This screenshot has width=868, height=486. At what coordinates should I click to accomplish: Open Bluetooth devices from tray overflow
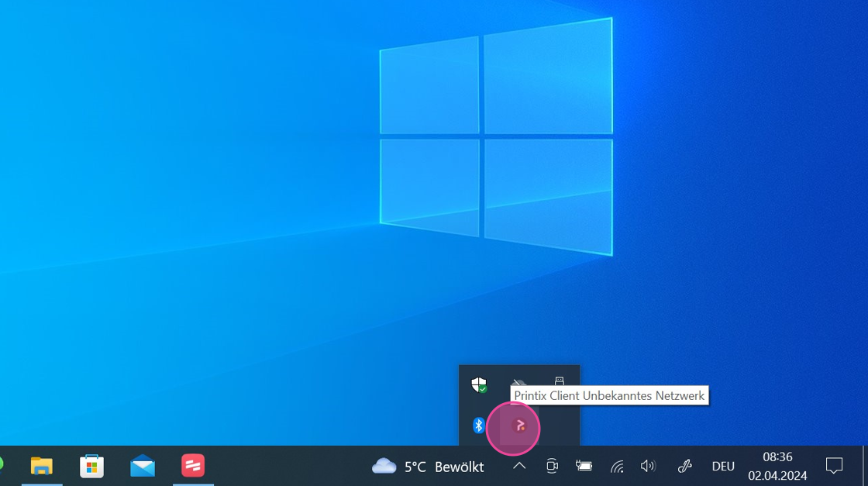[x=479, y=426]
